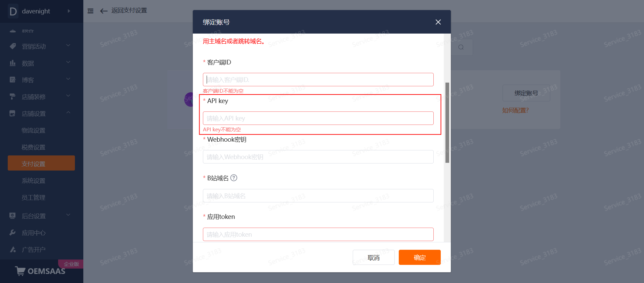Screen dimensions: 644x283
Task: Click the 营销活动 tag icon in sidebar
Action: tap(13, 46)
